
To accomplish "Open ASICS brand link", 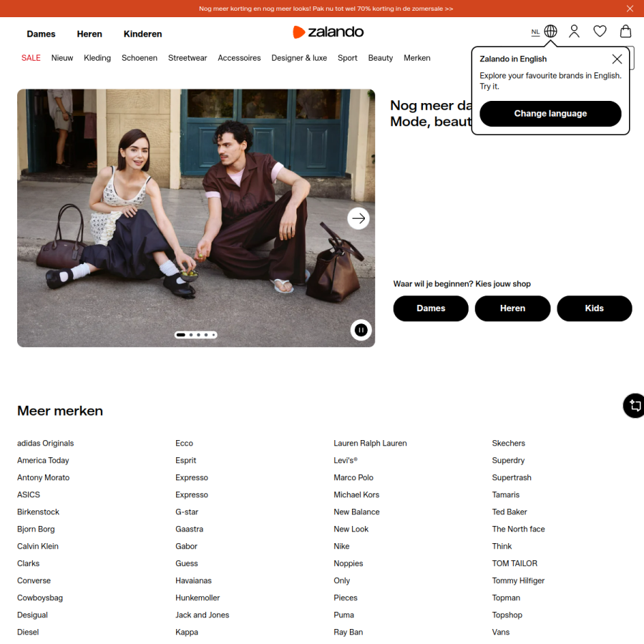I will coord(29,495).
